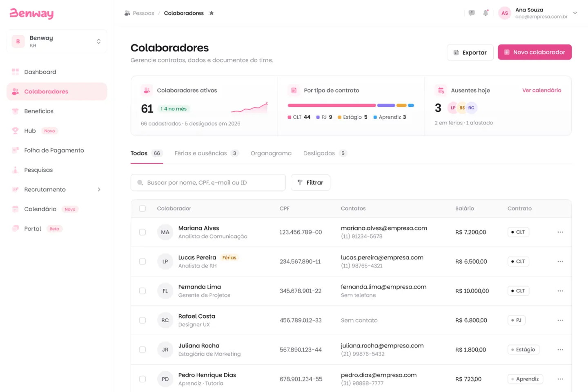Open the user account dropdown arrow
Image resolution: width=588 pixels, height=392 pixels.
[x=575, y=13]
